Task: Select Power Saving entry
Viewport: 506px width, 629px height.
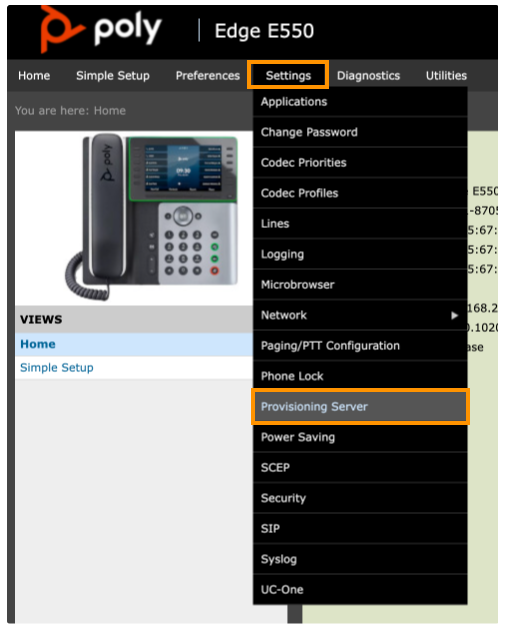Action: [x=360, y=437]
